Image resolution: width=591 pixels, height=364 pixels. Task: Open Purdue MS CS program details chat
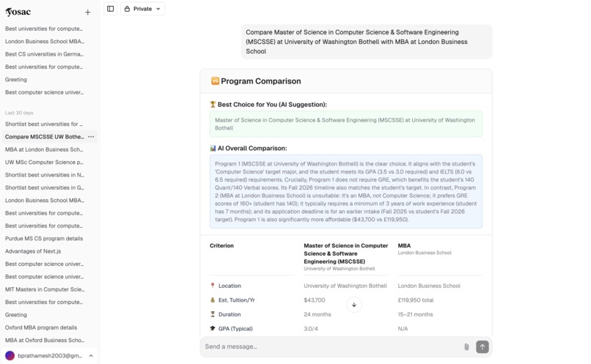point(44,239)
